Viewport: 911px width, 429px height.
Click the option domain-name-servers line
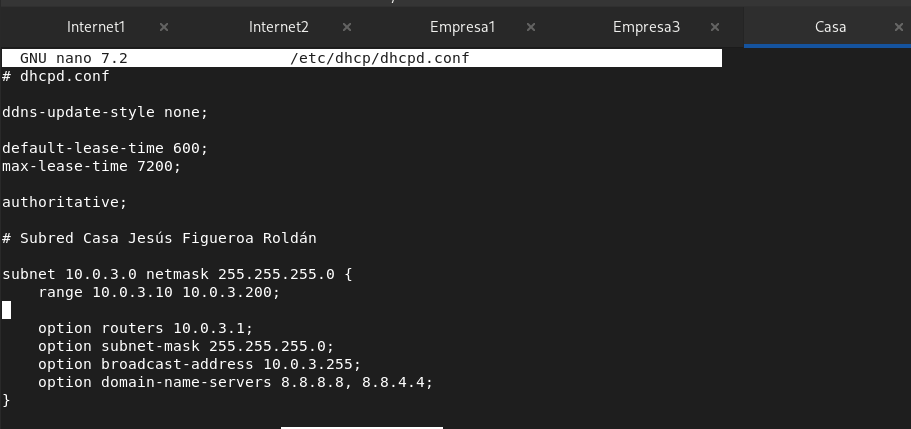(235, 382)
